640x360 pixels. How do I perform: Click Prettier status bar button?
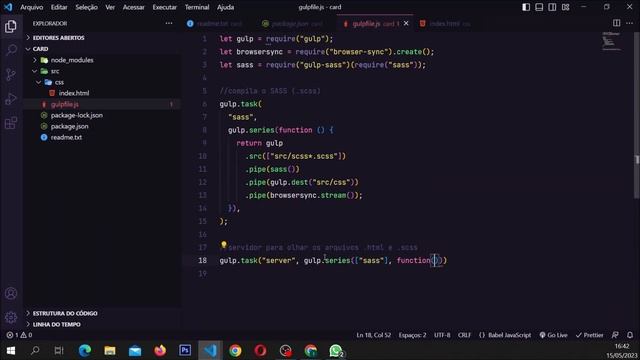(x=589, y=335)
